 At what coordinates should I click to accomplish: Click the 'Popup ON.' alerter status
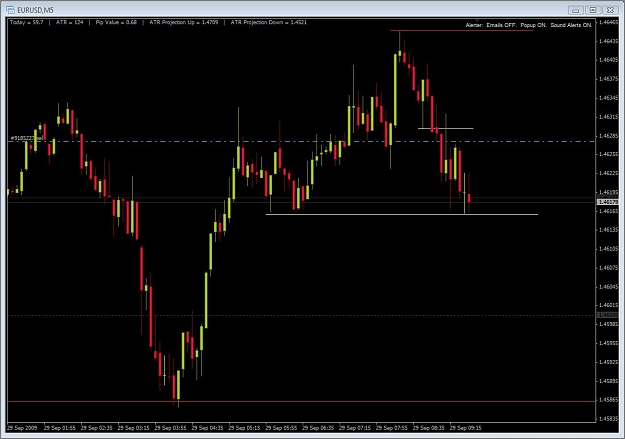pyautogui.click(x=533, y=25)
